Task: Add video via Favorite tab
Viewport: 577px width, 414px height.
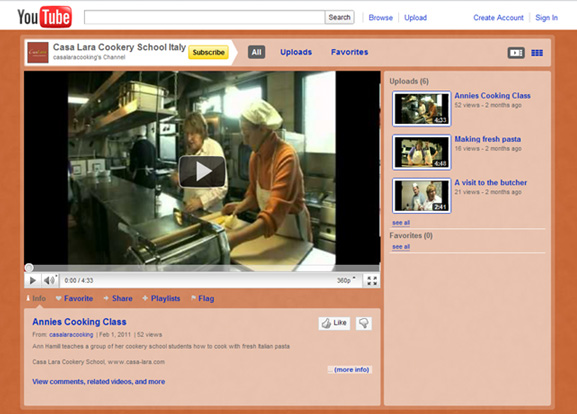Action: coord(74,298)
